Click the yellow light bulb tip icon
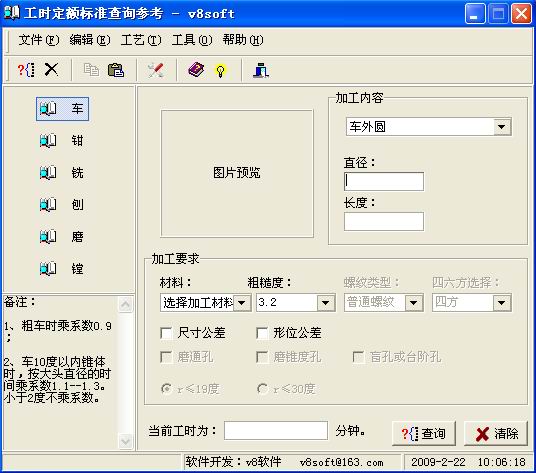 [x=220, y=71]
